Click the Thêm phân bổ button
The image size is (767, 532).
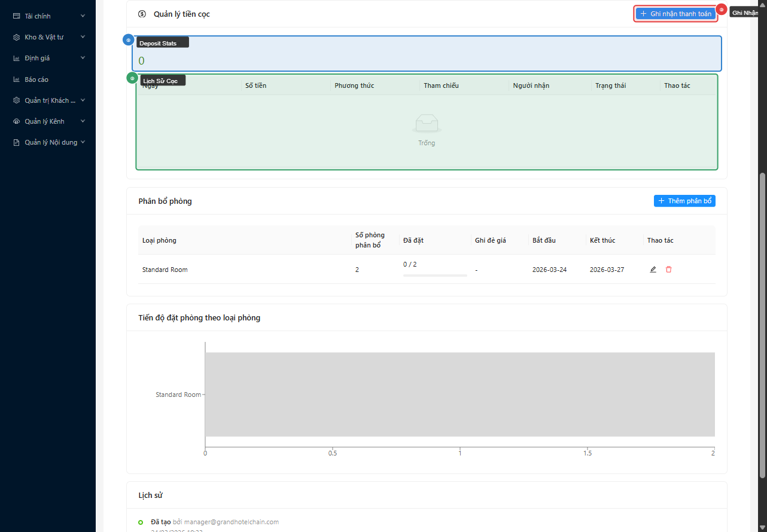(684, 201)
